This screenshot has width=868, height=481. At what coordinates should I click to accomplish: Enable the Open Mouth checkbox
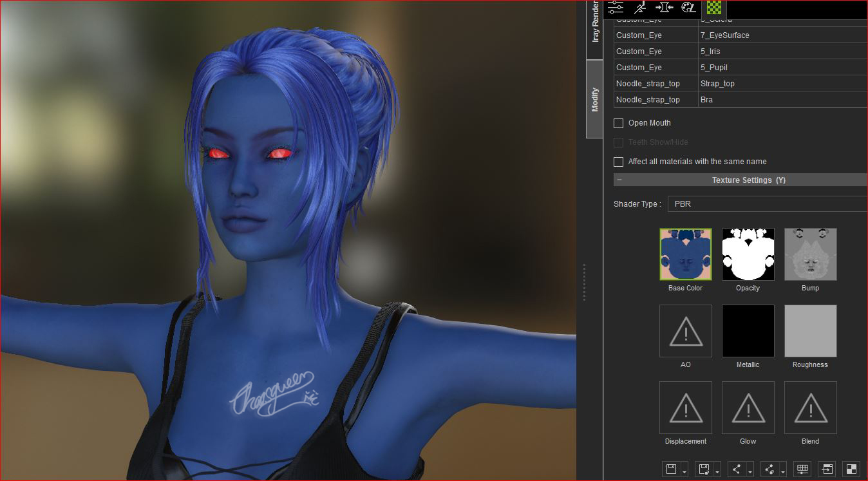pos(618,123)
